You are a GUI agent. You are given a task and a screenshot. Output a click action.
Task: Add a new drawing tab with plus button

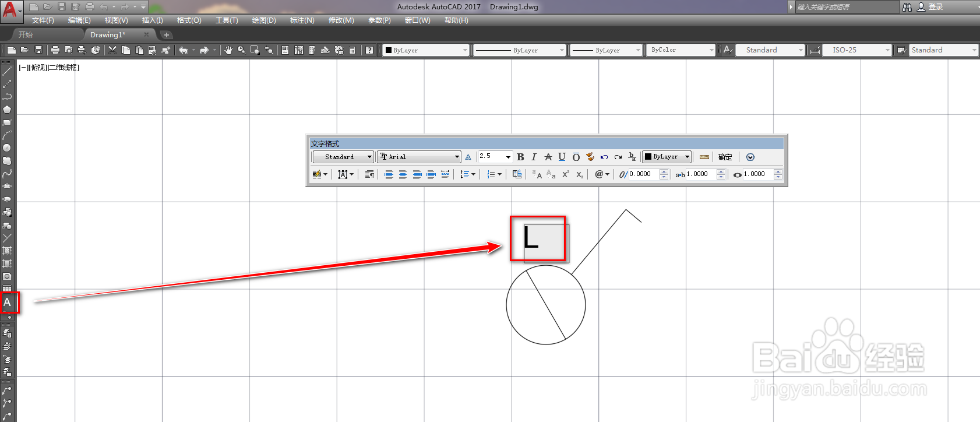pyautogui.click(x=166, y=35)
